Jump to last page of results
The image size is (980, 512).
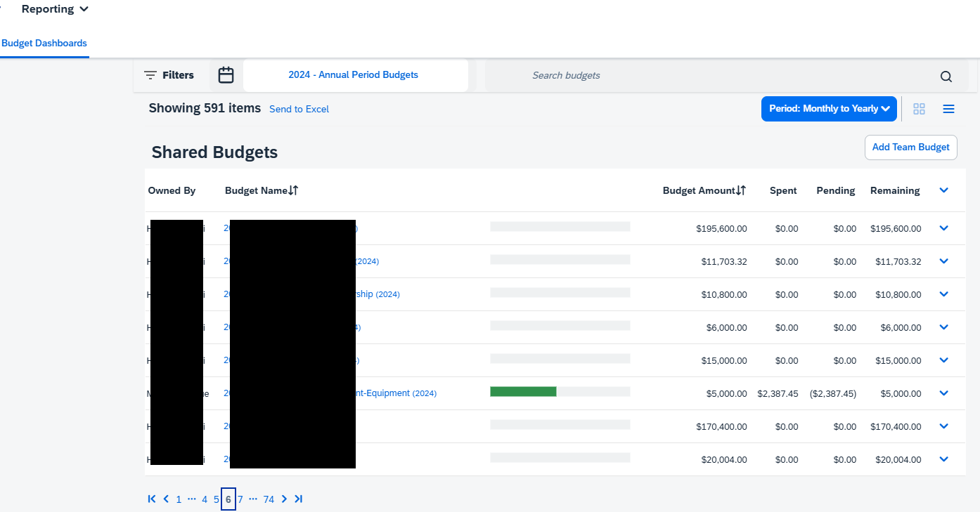click(x=298, y=499)
